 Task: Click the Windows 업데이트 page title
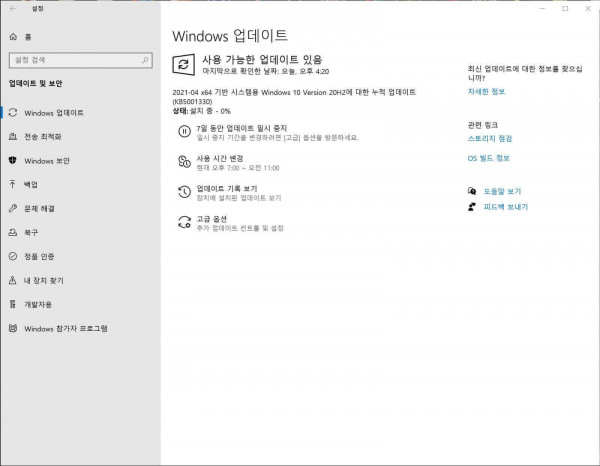230,36
